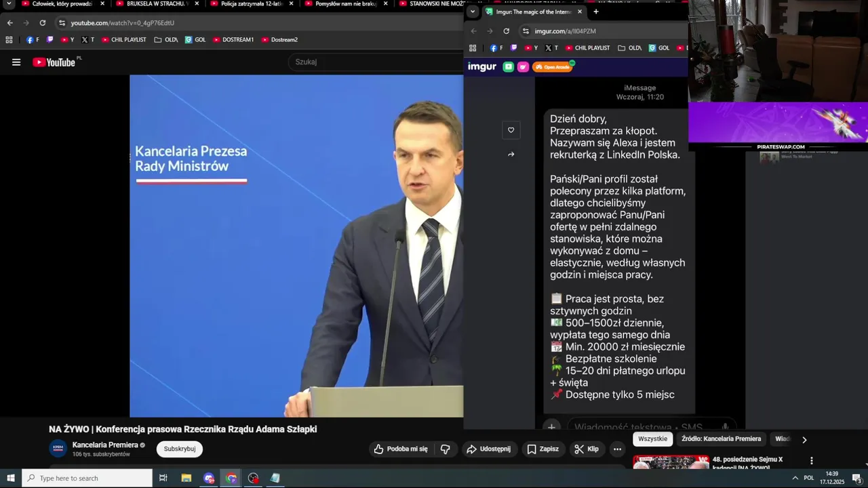Expand the OLD\ folder in Imgur window bookmarks
The height and width of the screenshot is (488, 868).
click(629, 48)
